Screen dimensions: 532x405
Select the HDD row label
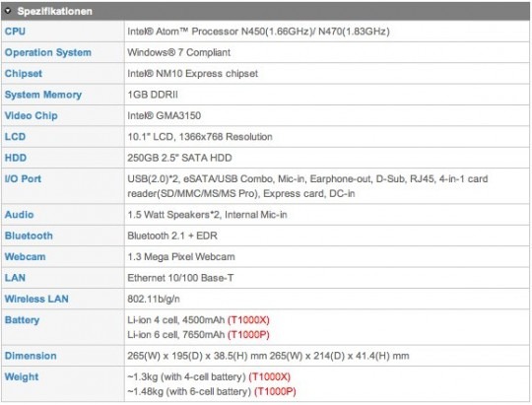[x=15, y=158]
